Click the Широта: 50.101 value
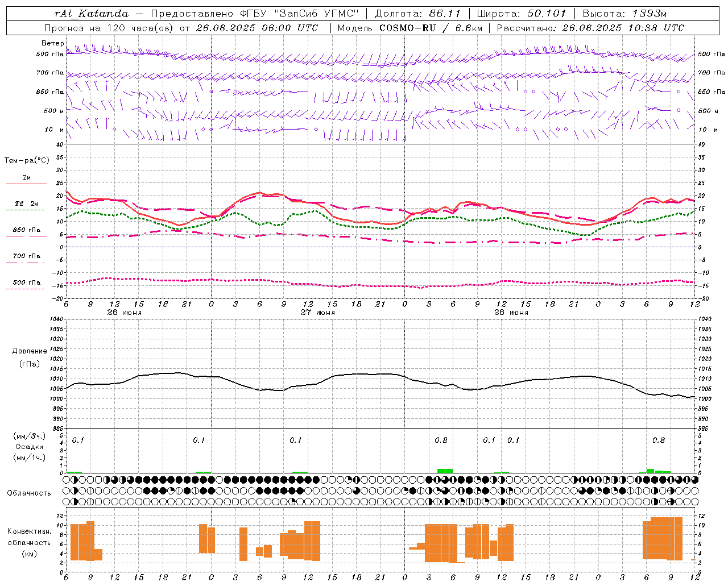 tap(522, 14)
